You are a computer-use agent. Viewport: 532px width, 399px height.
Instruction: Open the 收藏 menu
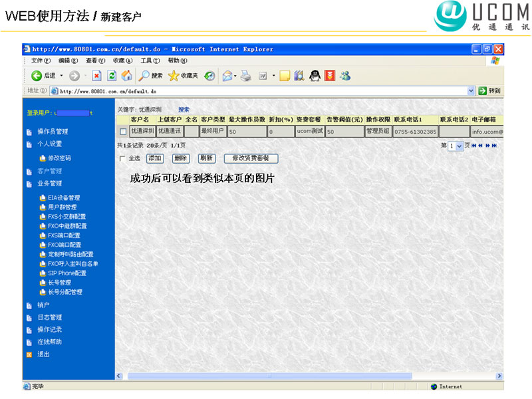click(x=123, y=61)
